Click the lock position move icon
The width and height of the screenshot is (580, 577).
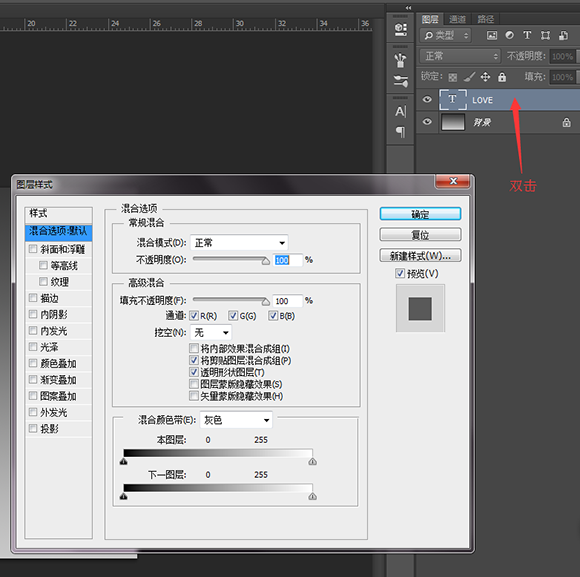(x=485, y=77)
